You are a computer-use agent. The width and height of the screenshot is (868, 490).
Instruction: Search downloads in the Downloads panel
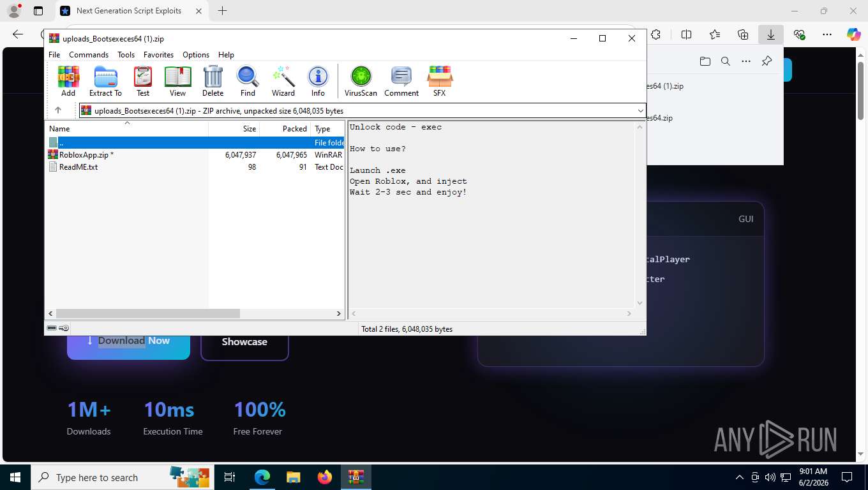click(725, 61)
